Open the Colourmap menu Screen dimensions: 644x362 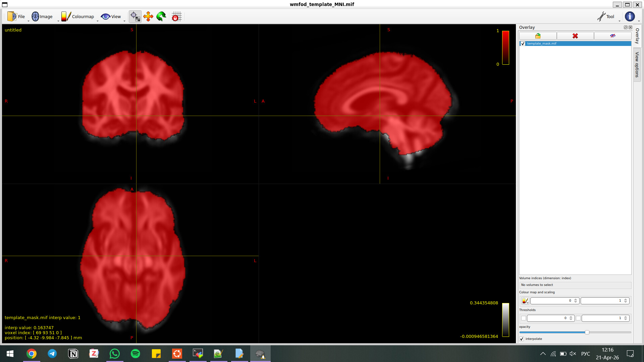(78, 16)
